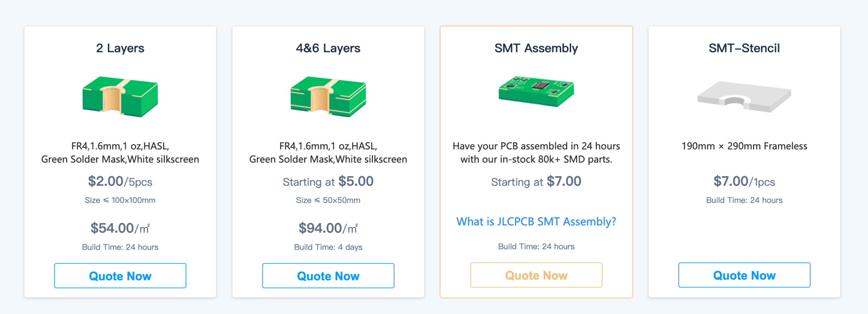868x314 pixels.
Task: Click the 2 Layers card heading
Action: (120, 48)
